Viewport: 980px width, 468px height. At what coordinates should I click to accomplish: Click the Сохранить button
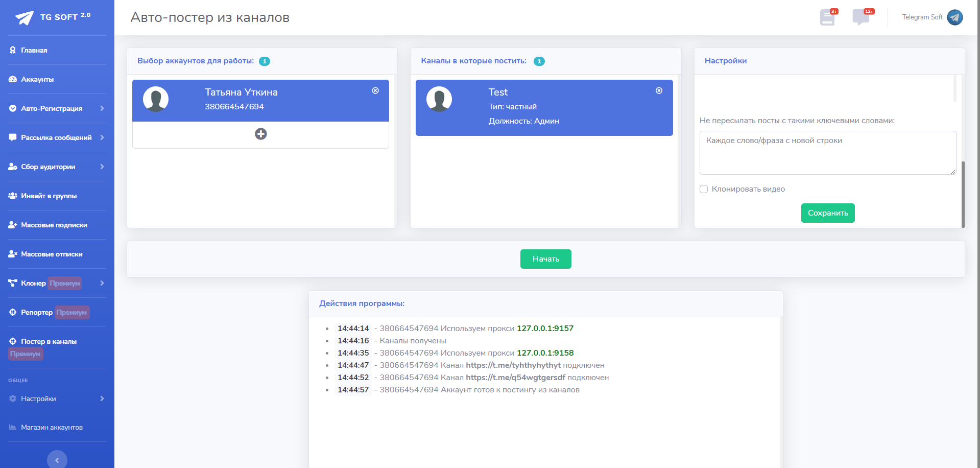(x=828, y=213)
